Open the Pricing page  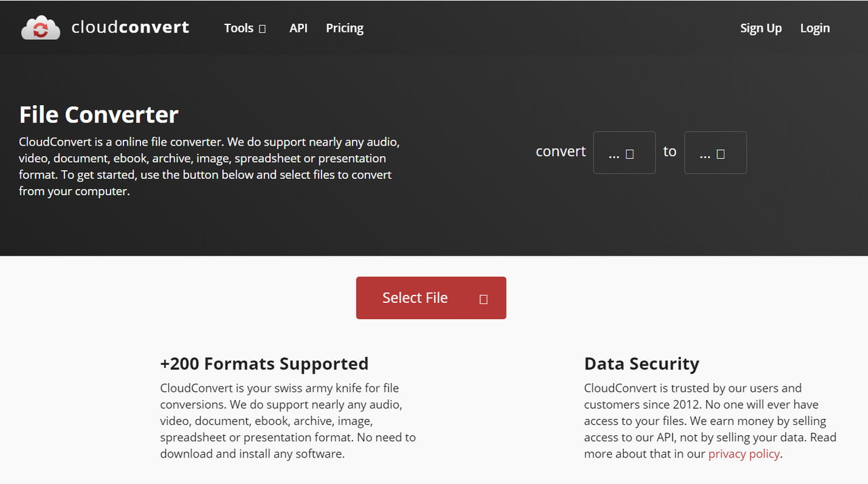point(344,28)
